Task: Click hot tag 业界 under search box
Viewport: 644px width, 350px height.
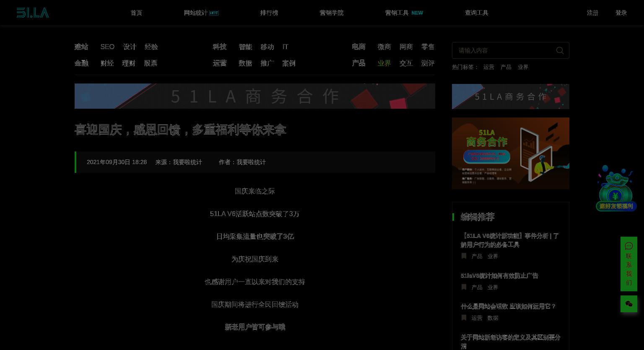Action: click(523, 67)
